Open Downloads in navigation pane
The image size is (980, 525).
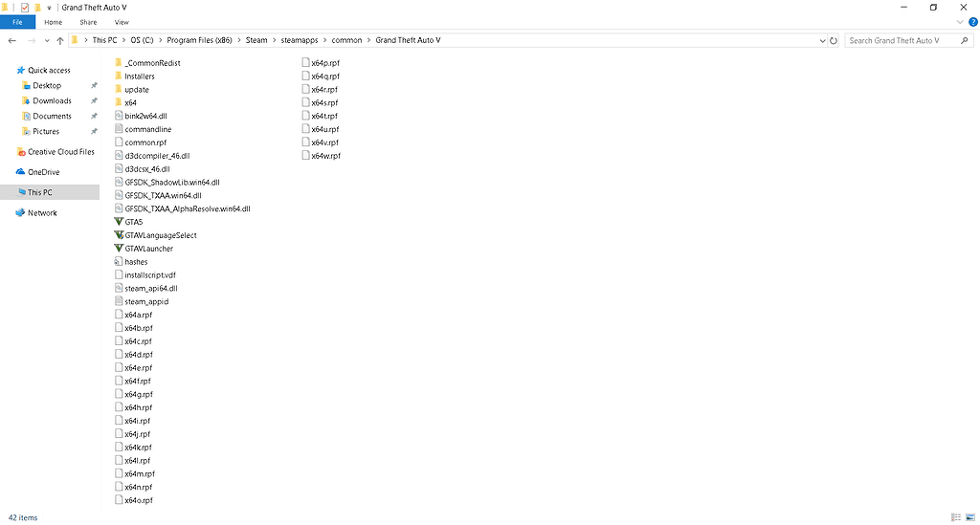pos(52,100)
